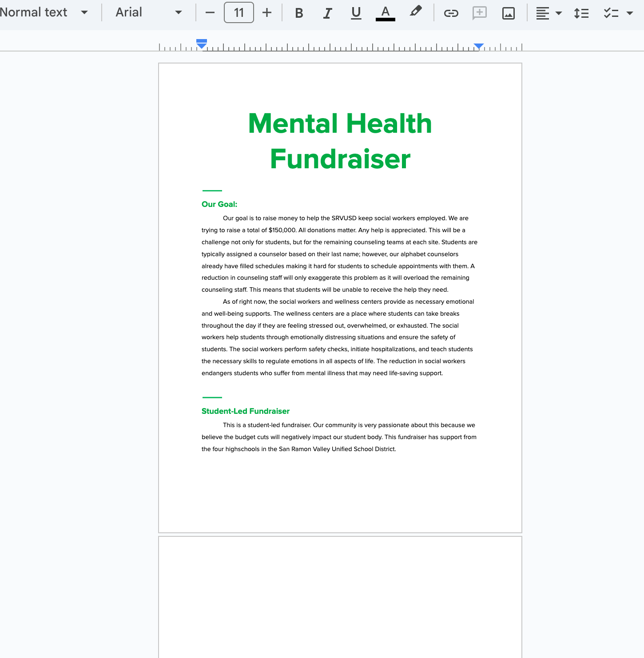Toggle italic formatting
The height and width of the screenshot is (658, 644).
click(x=327, y=13)
